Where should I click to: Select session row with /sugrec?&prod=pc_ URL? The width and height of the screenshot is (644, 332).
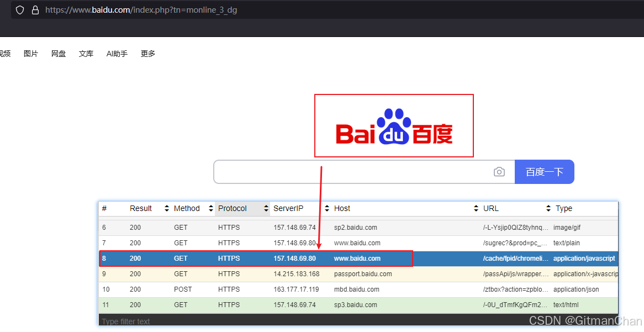(x=358, y=243)
